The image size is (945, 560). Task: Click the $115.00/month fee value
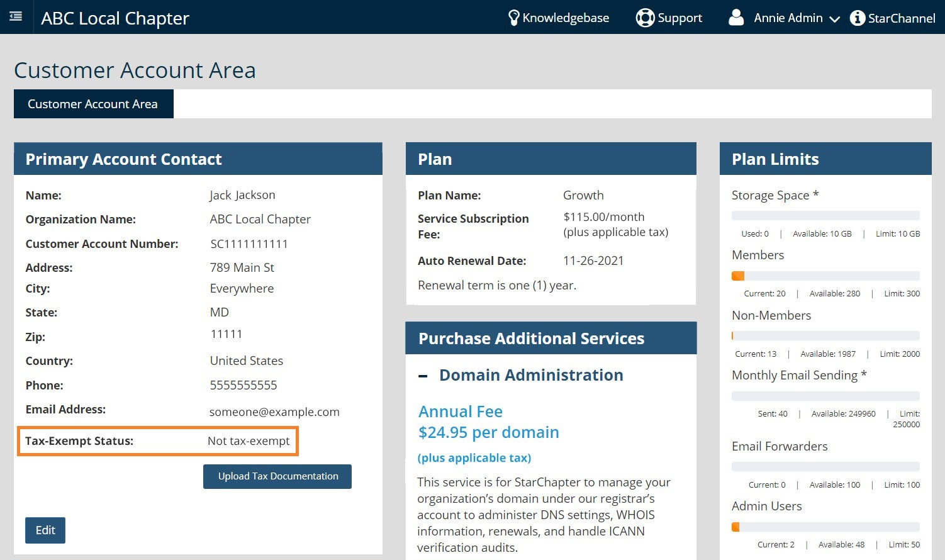604,217
